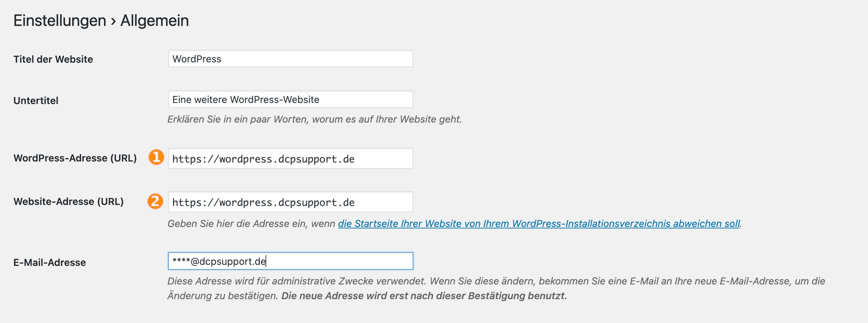The image size is (868, 323).
Task: Click the 'Website-Adresse (URL)' label text
Action: (x=68, y=201)
